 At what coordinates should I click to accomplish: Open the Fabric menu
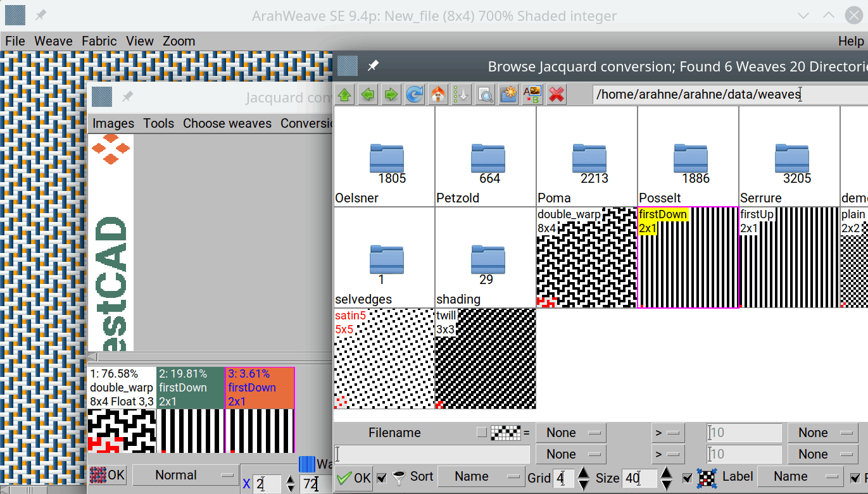(99, 41)
